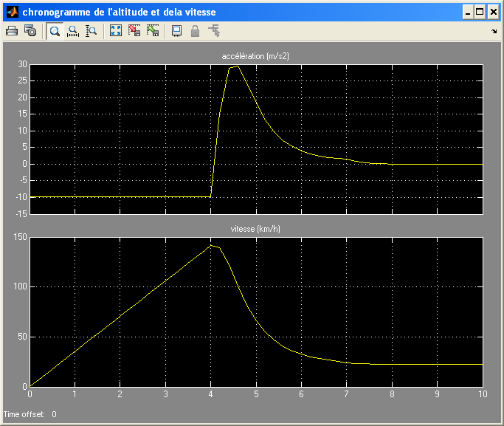Click the Autoscale icon
504x426 pixels.
click(x=116, y=31)
